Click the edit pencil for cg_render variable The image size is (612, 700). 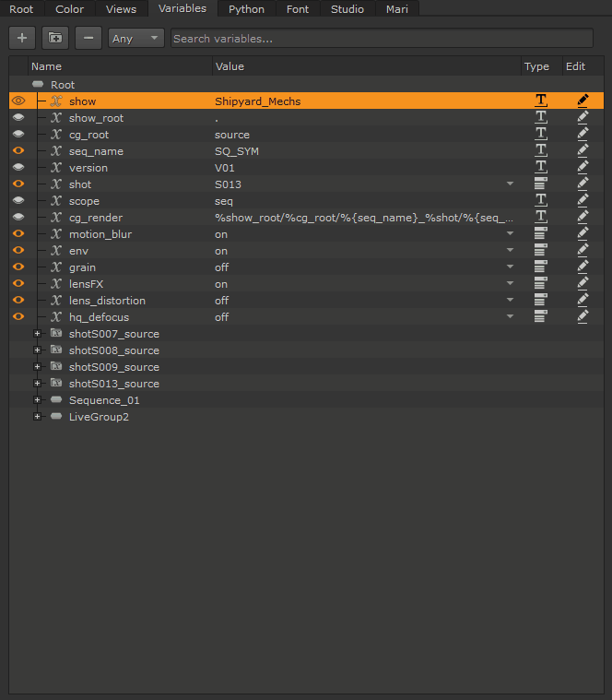(583, 217)
